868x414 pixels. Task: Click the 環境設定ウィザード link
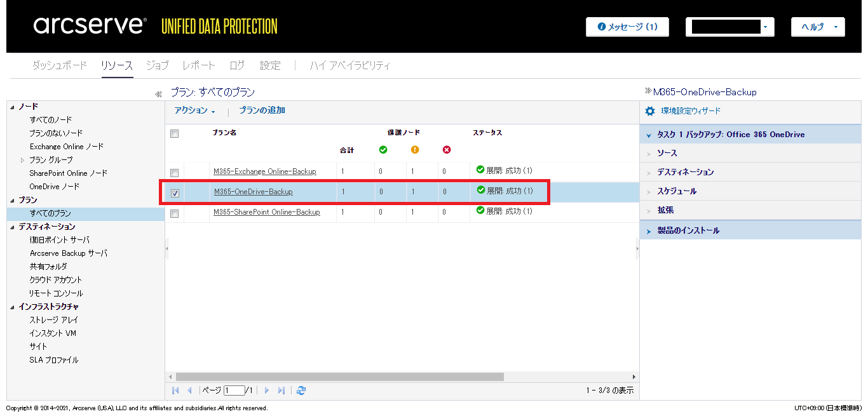click(x=691, y=111)
